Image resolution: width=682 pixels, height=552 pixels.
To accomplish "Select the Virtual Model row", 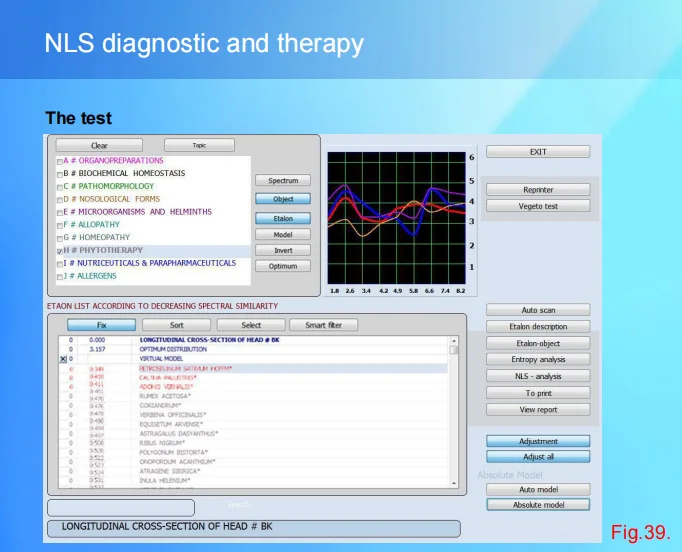I will point(253,359).
